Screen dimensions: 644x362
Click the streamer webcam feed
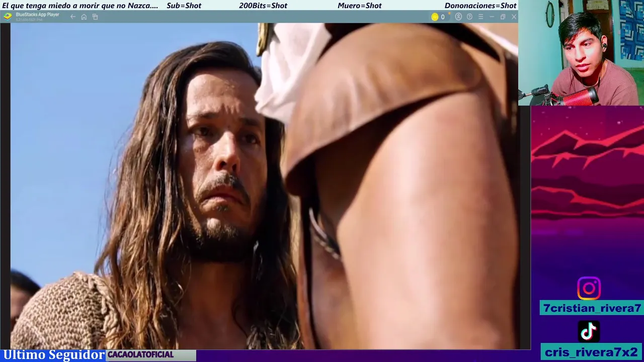tap(581, 53)
